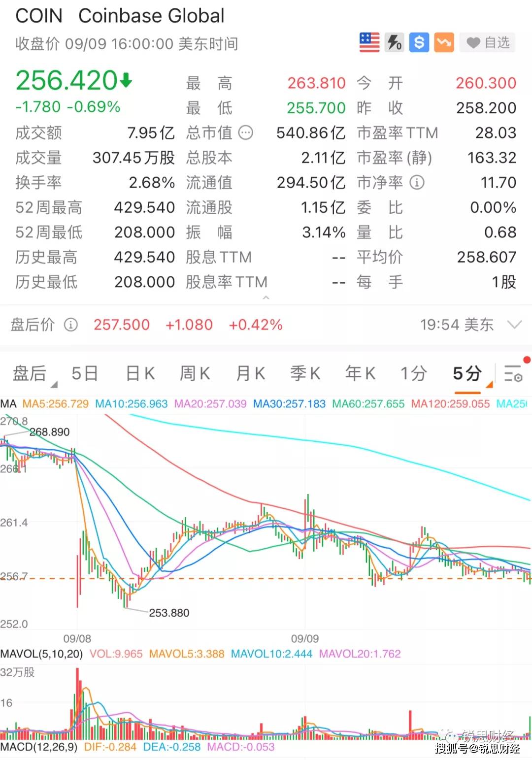Tap the 268.890 high point label on chart
532x760 pixels.
tap(49, 432)
